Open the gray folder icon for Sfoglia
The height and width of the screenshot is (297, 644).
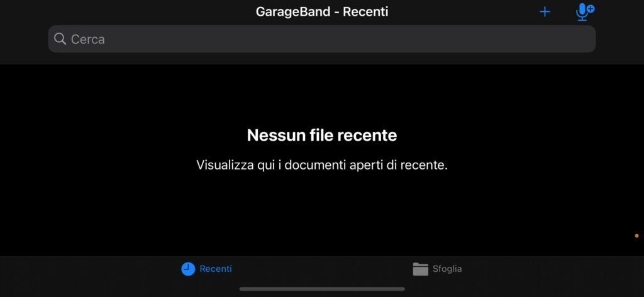[421, 269]
